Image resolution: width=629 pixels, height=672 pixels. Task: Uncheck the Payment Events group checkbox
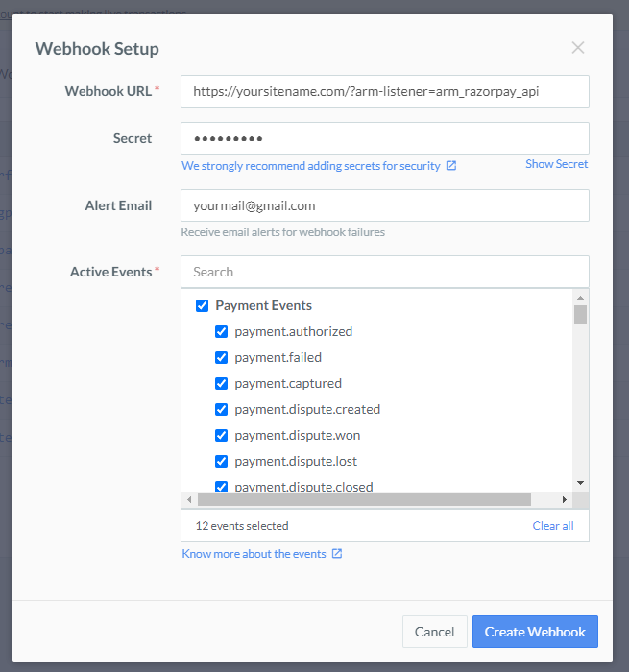(x=202, y=305)
